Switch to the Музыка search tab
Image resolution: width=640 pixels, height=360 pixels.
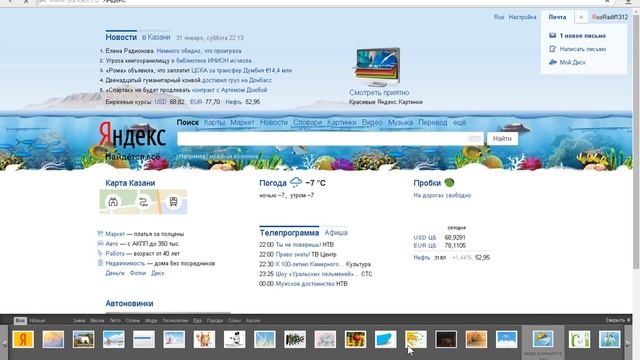pos(400,122)
